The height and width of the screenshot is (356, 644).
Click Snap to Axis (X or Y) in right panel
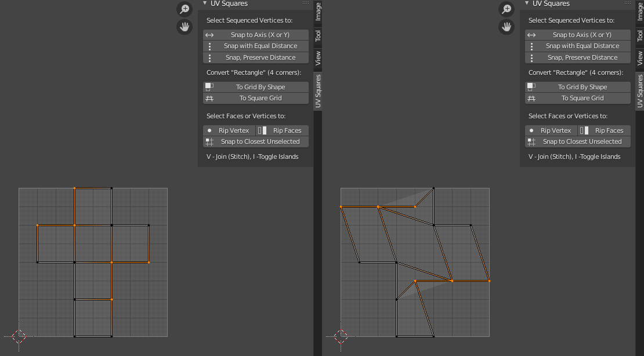tap(578, 35)
